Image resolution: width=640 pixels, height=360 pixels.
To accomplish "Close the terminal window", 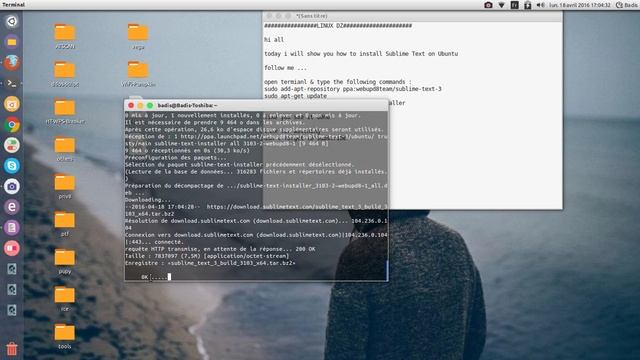I will click(x=131, y=105).
